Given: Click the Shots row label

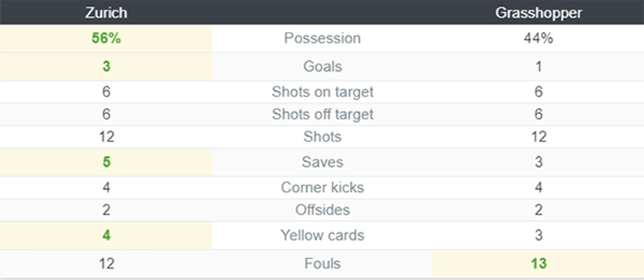Looking at the screenshot, I should pos(322,137).
